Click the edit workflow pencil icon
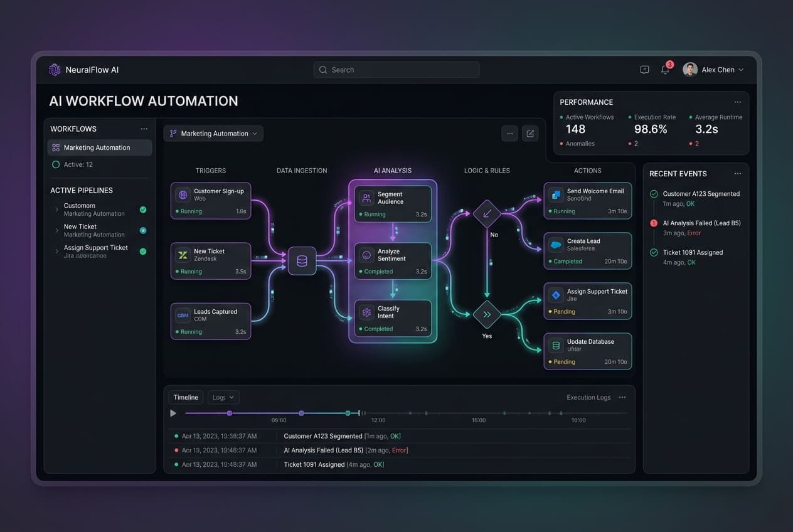The height and width of the screenshot is (532, 793). pyautogui.click(x=530, y=133)
